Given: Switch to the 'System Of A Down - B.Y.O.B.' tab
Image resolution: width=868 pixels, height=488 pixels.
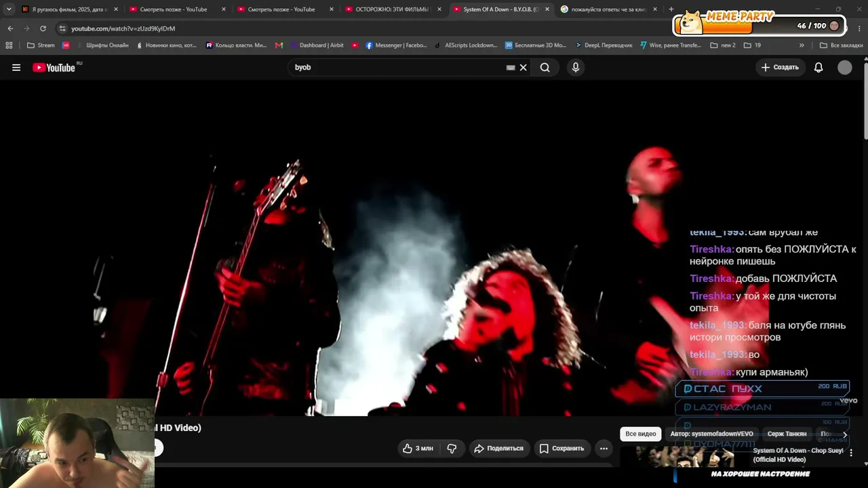Looking at the screenshot, I should [500, 9].
